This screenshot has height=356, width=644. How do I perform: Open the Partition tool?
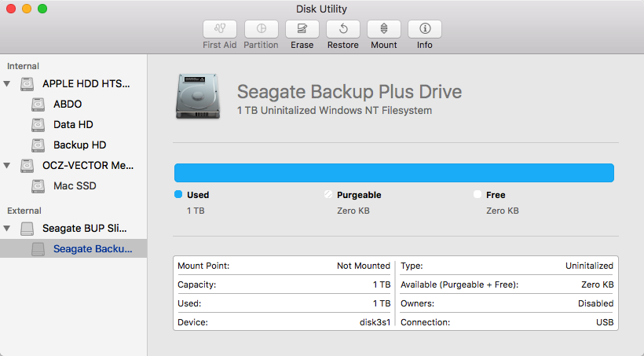pos(262,29)
